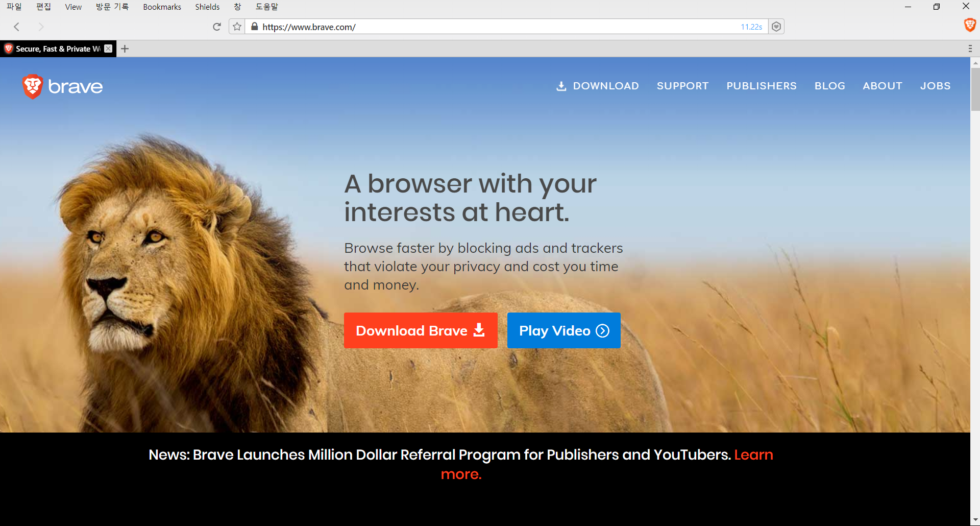Open the Brave Shields lion icon
The image size is (980, 526).
(x=970, y=25)
